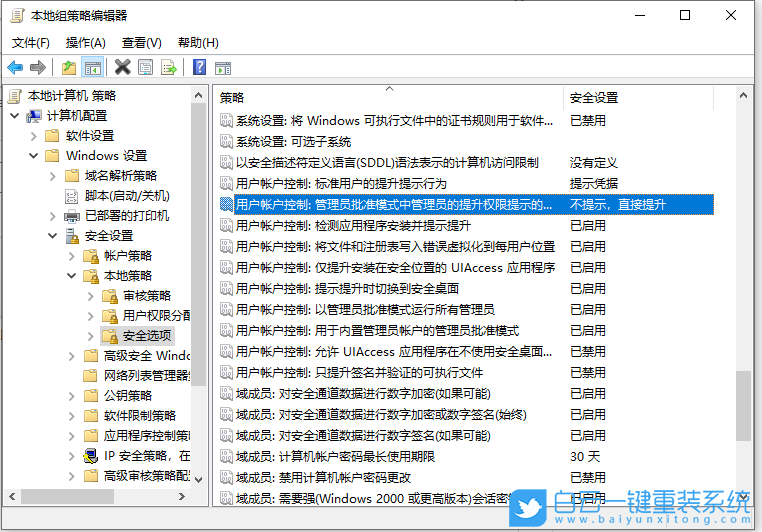Click the tree pane scroll down arrow
Viewport: 762px width, 532px height.
(x=198, y=480)
